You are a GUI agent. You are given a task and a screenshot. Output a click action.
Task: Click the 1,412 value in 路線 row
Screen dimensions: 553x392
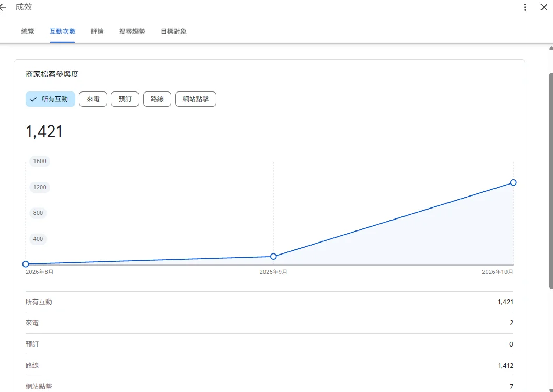click(505, 365)
